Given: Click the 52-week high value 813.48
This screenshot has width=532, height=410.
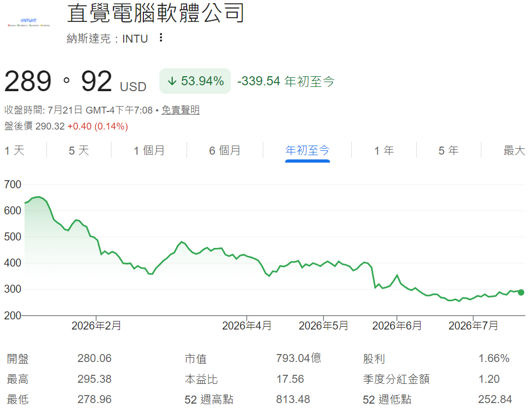Looking at the screenshot, I should tap(293, 399).
